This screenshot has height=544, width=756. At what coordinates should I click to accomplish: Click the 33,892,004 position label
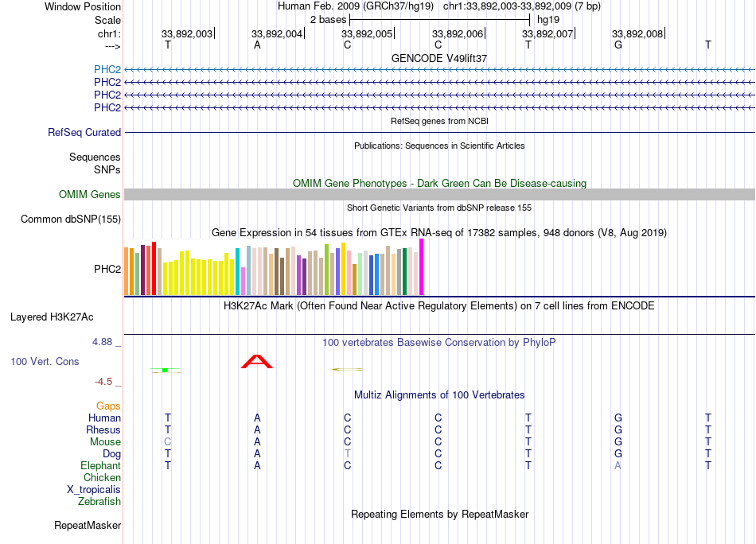click(x=277, y=33)
